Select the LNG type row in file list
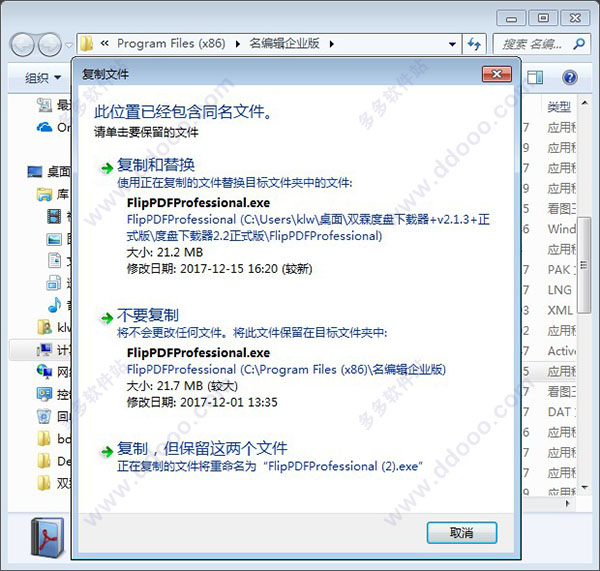This screenshot has width=600, height=571. pyautogui.click(x=549, y=290)
